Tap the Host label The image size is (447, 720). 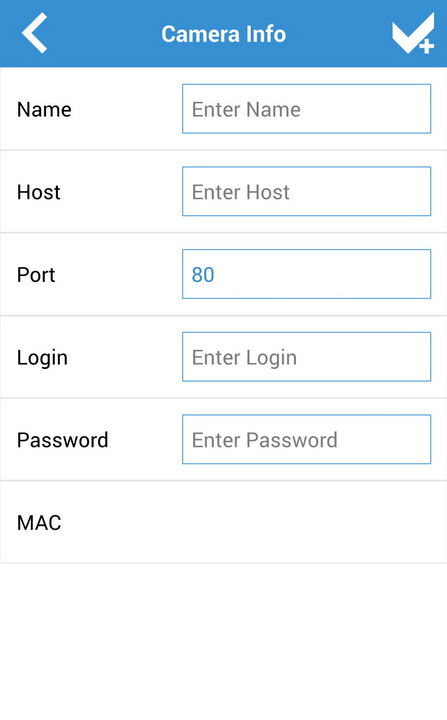pyautogui.click(x=39, y=192)
